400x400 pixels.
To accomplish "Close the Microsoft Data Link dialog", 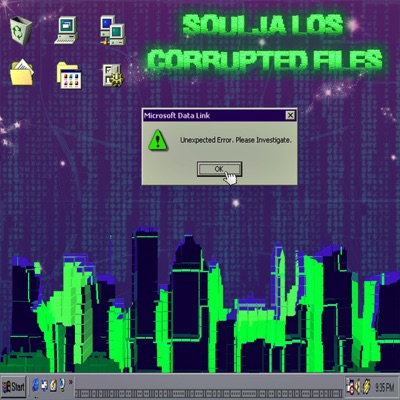I will (290, 115).
